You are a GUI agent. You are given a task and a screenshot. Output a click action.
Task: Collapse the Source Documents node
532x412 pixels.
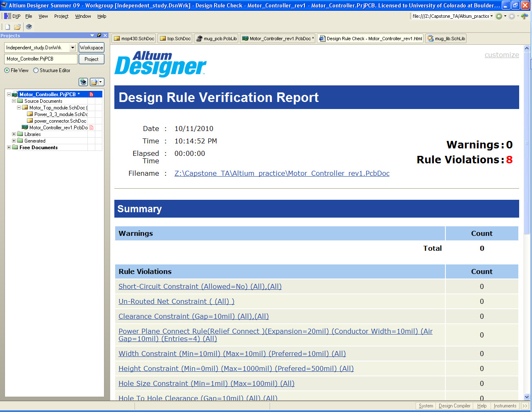[x=14, y=101]
